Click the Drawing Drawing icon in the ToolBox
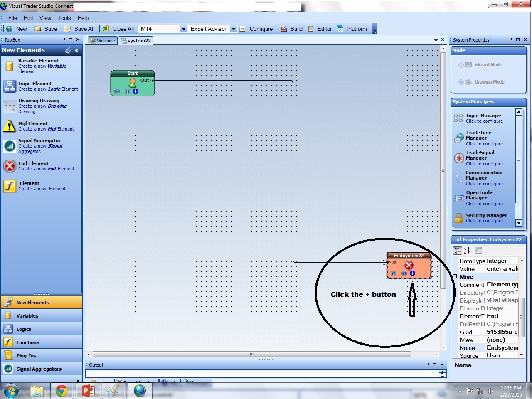Screen dimensions: 532x399 10,106
